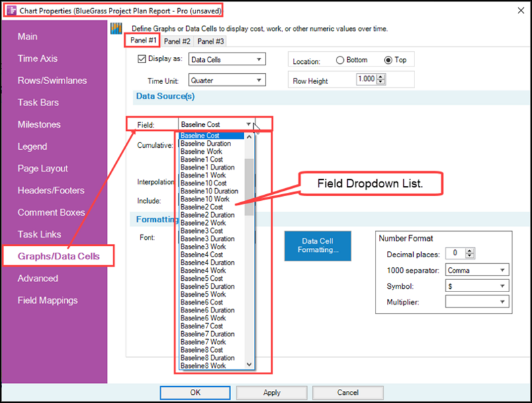Viewport: 532px width, 403px height.
Task: Decrease Decimal places with down arrow
Action: pyautogui.click(x=470, y=256)
